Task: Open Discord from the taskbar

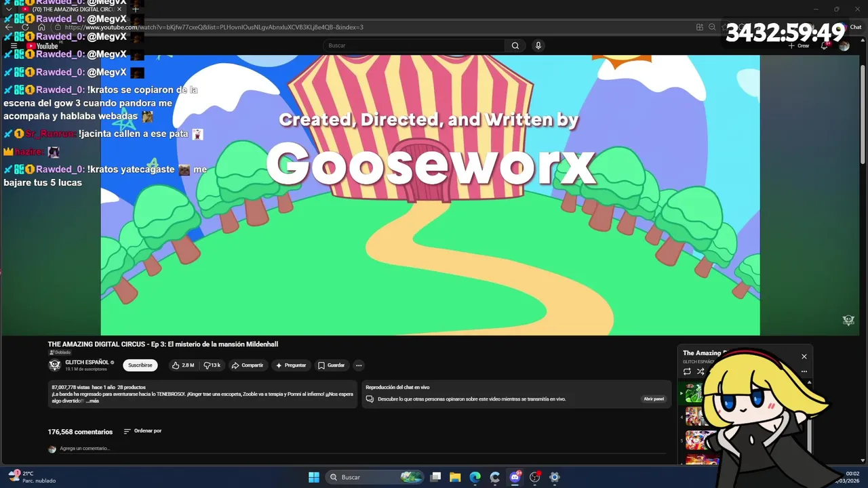Action: [x=515, y=477]
